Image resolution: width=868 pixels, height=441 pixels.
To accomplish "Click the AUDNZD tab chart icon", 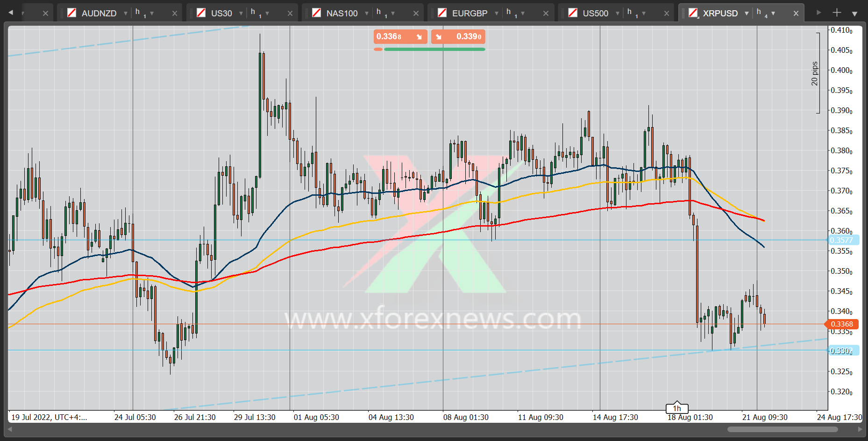I will [x=72, y=13].
